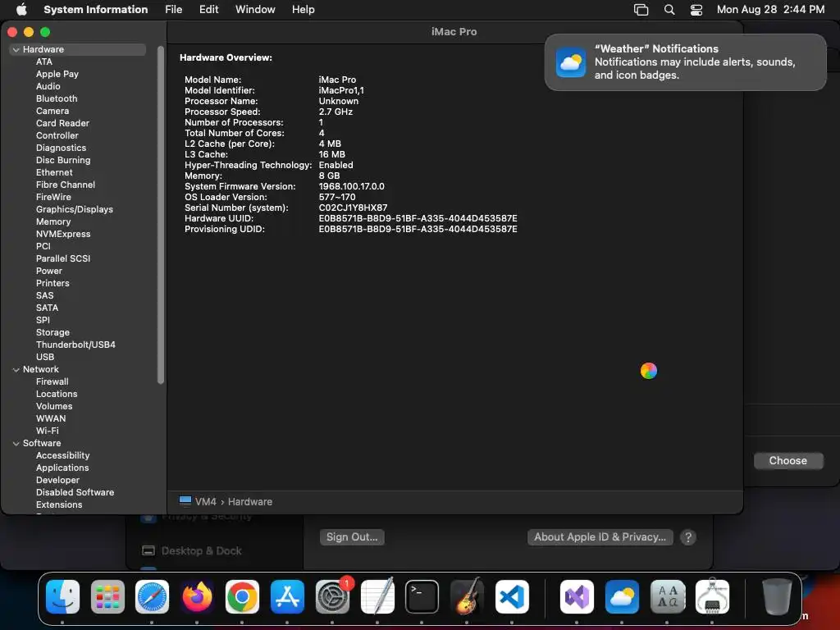Launch Google Chrome from the Dock
Viewport: 840px width, 630px height.
(x=242, y=596)
